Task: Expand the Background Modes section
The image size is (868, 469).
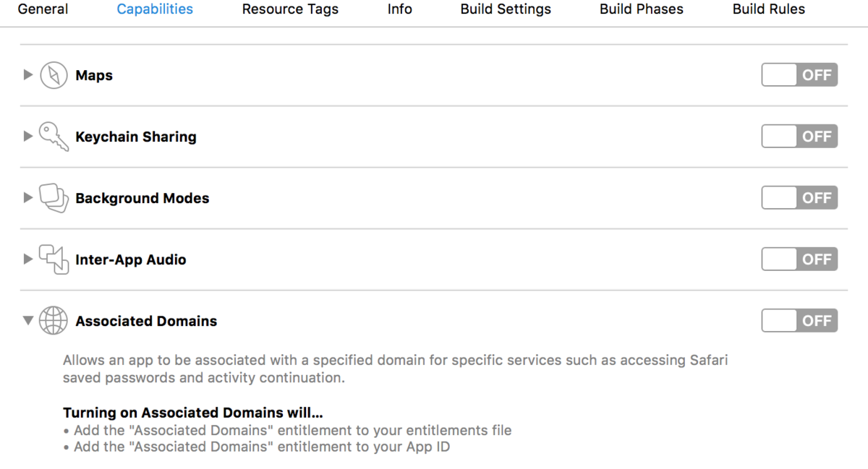Action: coord(28,198)
